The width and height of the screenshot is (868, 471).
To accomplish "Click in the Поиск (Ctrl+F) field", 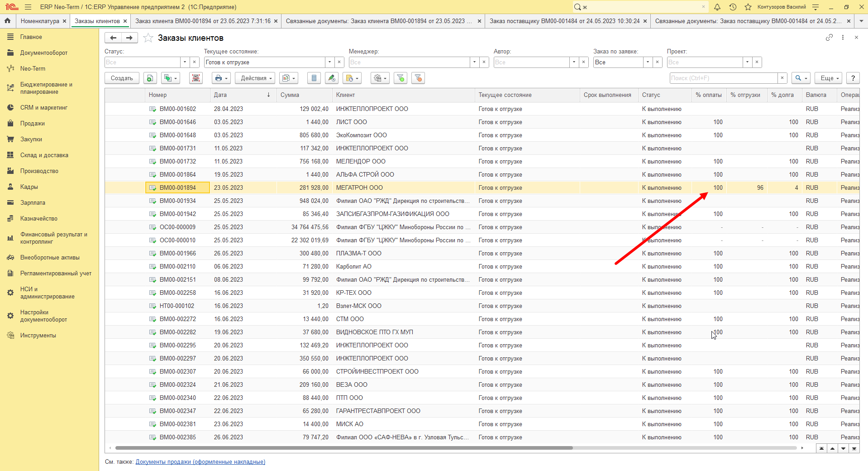I will pyautogui.click(x=723, y=78).
